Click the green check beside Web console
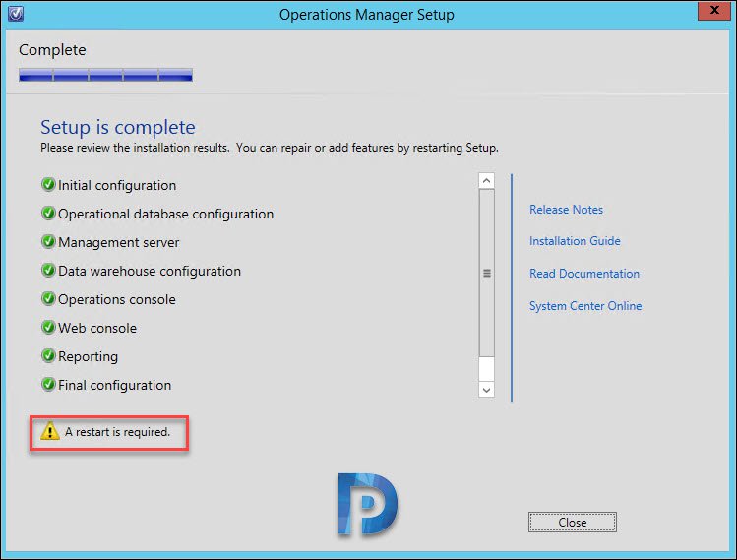 coord(48,328)
